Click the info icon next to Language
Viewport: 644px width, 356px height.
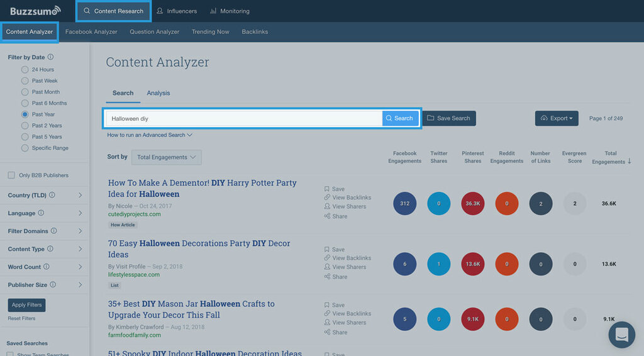(41, 213)
